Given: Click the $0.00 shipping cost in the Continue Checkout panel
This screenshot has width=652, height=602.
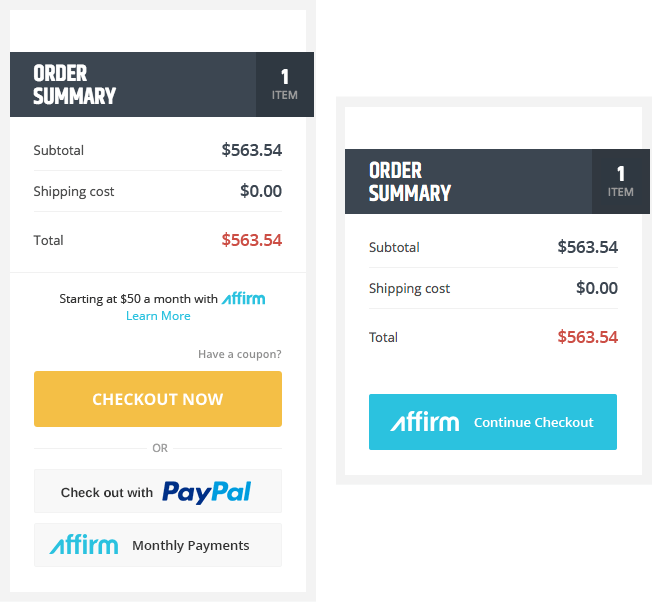Looking at the screenshot, I should [597, 288].
